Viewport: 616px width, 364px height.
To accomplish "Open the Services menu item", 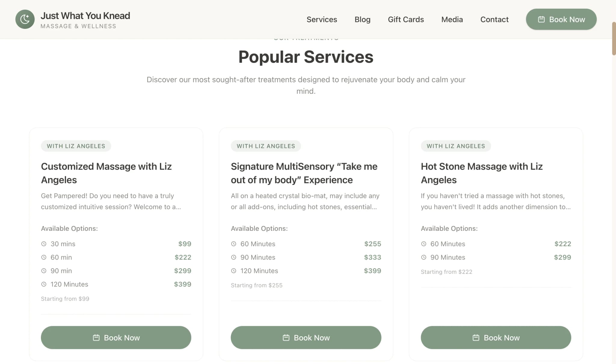I will [322, 19].
